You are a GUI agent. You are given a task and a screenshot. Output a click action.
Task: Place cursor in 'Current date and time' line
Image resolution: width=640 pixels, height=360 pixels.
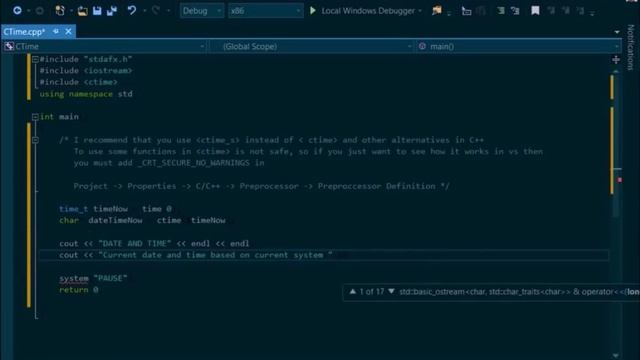[196, 255]
